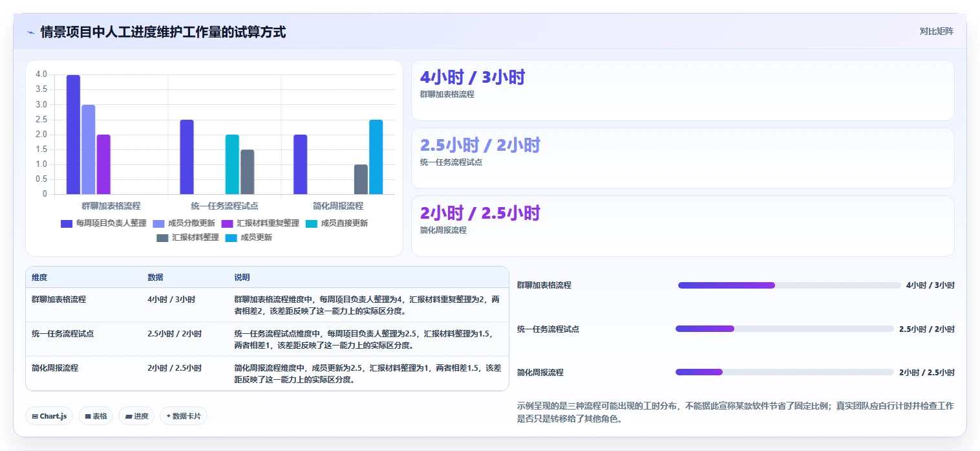Image resolution: width=980 pixels, height=451 pixels.
Task: Click the 2小时 / 2.5小时 value beside progress bar
Action: pyautogui.click(x=927, y=373)
